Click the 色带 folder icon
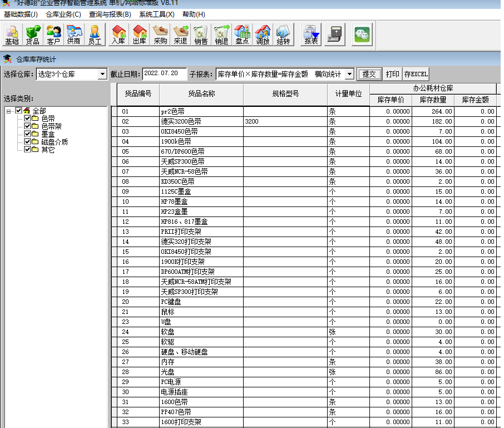The width and height of the screenshot is (504, 428). [36, 119]
